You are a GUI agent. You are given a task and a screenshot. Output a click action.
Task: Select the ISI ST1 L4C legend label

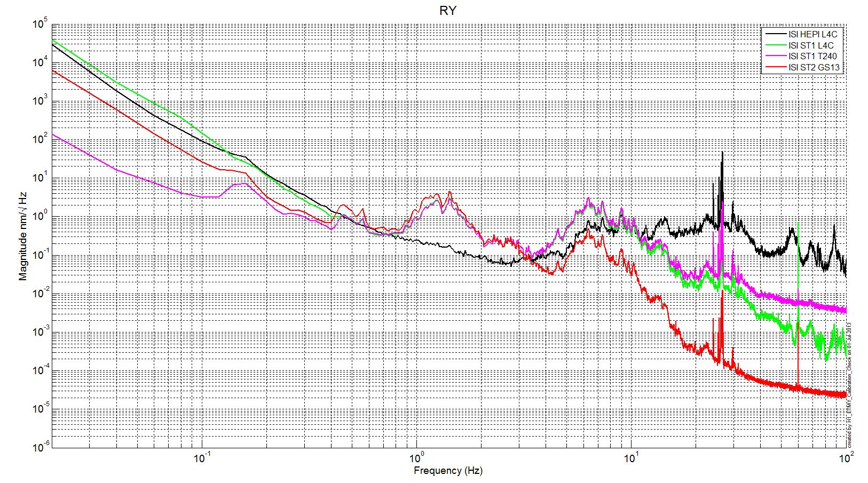pos(810,45)
